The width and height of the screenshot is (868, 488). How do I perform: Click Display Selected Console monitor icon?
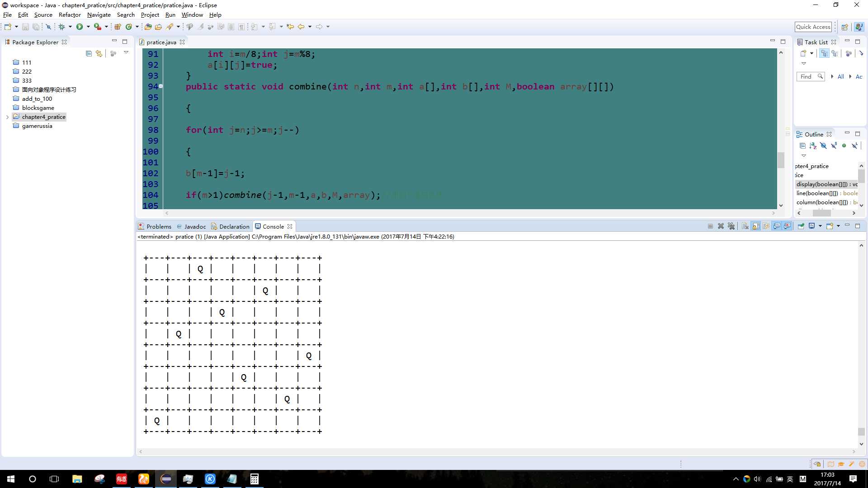[812, 226]
